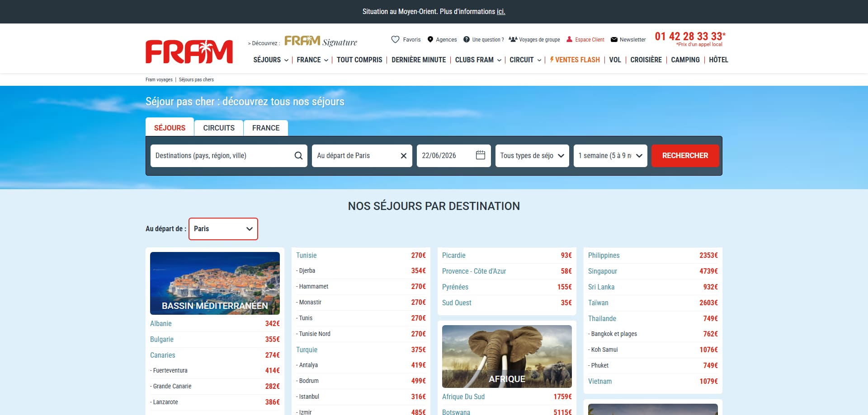Screen dimensions: 868x415
Task: Switch to the Circuits tab
Action: pos(219,128)
